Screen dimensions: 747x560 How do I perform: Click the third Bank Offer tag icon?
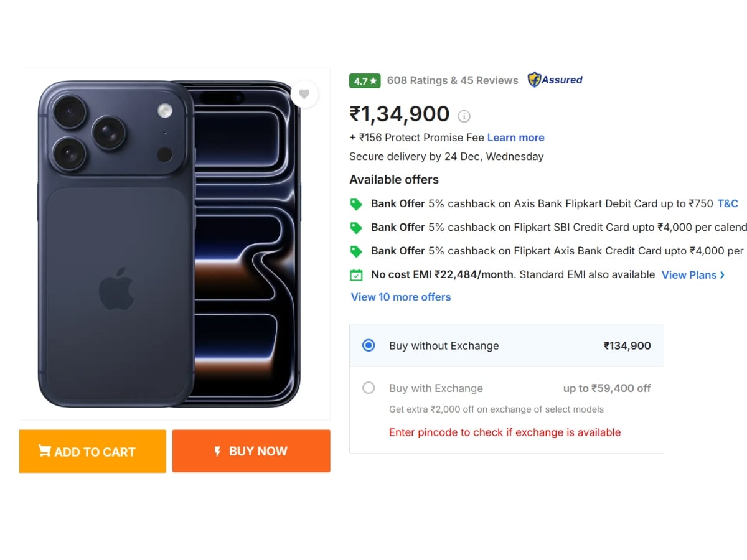point(356,251)
